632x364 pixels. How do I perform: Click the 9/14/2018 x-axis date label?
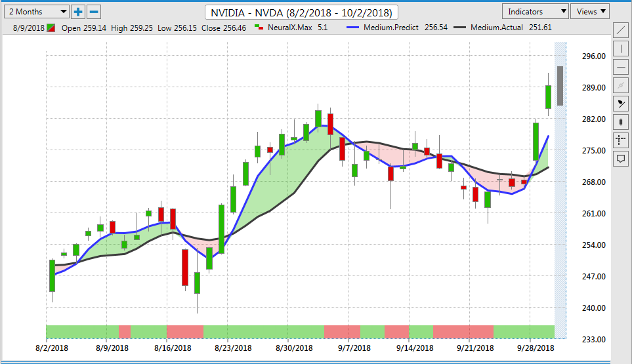coord(415,348)
